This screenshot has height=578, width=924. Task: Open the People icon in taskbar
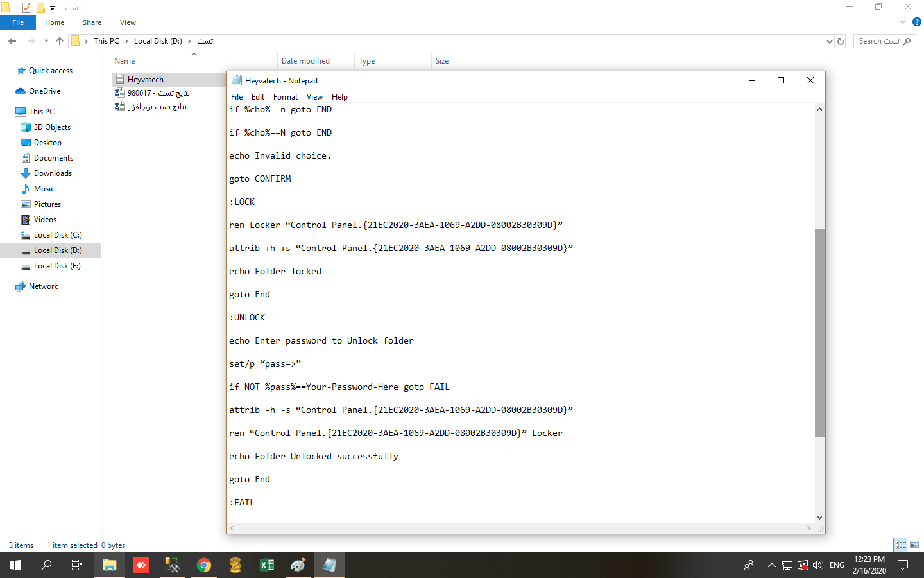coord(749,565)
